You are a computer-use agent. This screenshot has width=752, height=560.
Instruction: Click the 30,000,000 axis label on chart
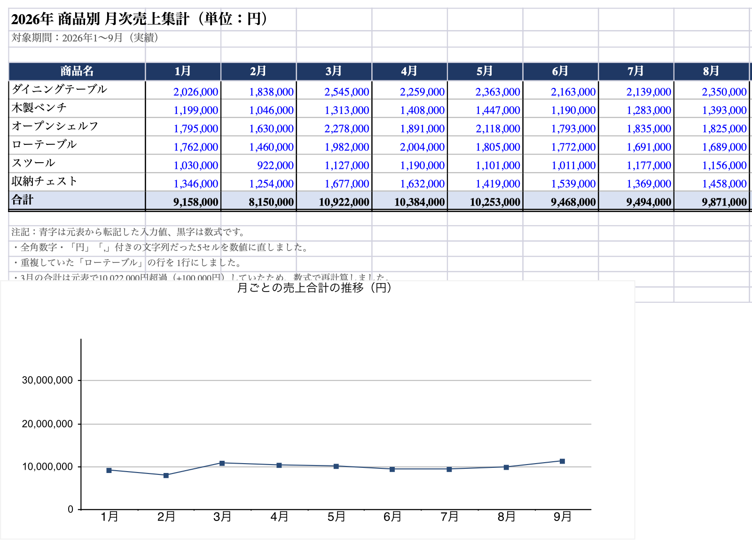pos(47,380)
